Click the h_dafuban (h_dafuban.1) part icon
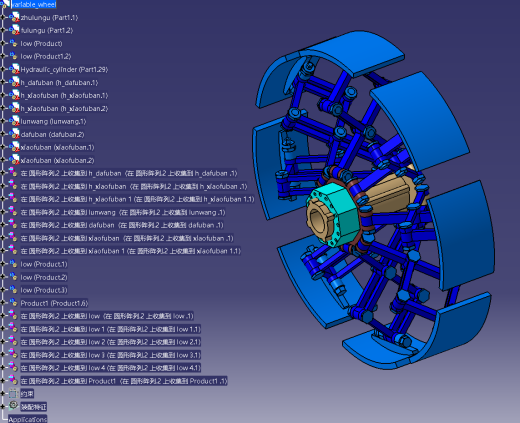Screen dimensions: 520x423 pos(14,82)
